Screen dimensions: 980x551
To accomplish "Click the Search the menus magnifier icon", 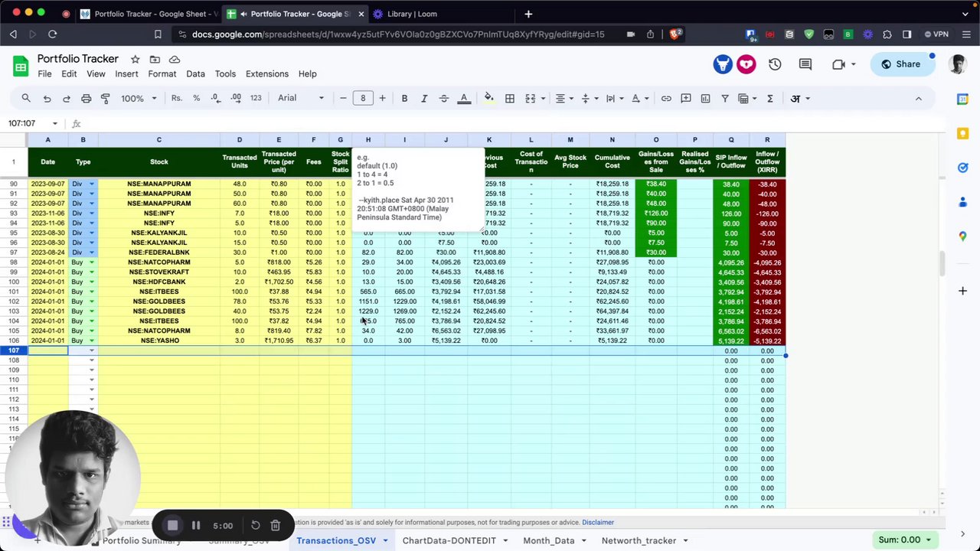I will click(x=26, y=98).
